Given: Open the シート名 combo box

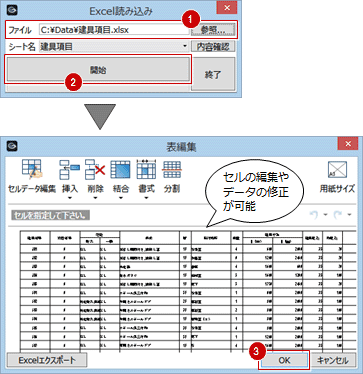Looking at the screenshot, I should point(114,47).
